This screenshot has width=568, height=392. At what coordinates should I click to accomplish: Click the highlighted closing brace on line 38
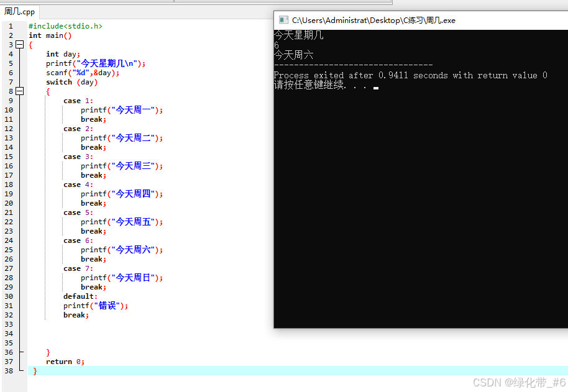pos(35,371)
